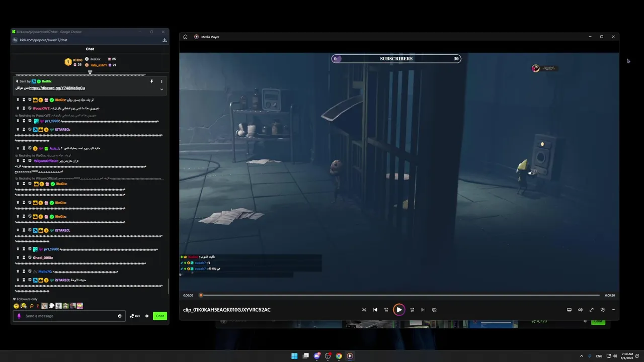Image resolution: width=644 pixels, height=362 pixels.
Task: Switch ENG input language
Action: pyautogui.click(x=599, y=356)
